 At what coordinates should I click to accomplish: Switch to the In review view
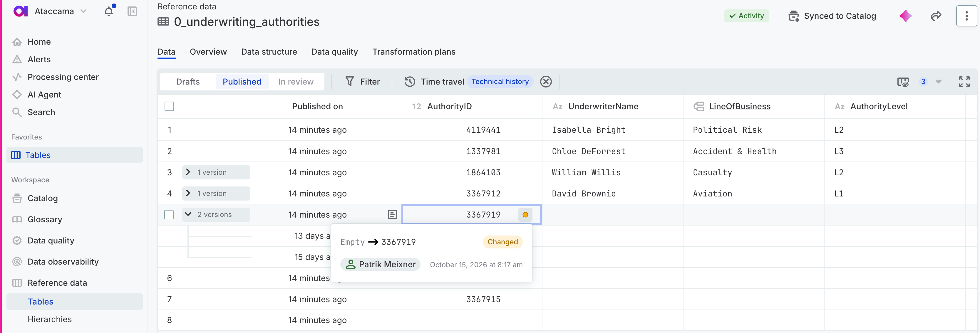click(x=296, y=81)
